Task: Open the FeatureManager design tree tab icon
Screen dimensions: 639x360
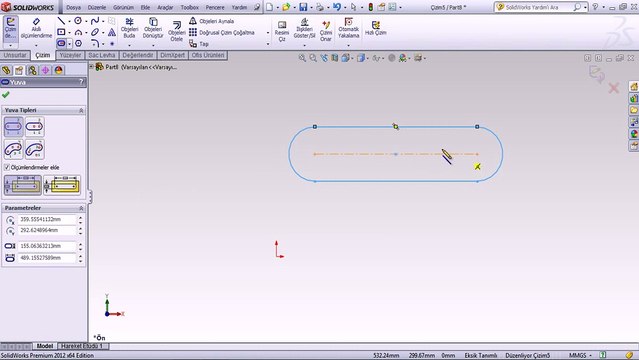Action: pos(6,70)
